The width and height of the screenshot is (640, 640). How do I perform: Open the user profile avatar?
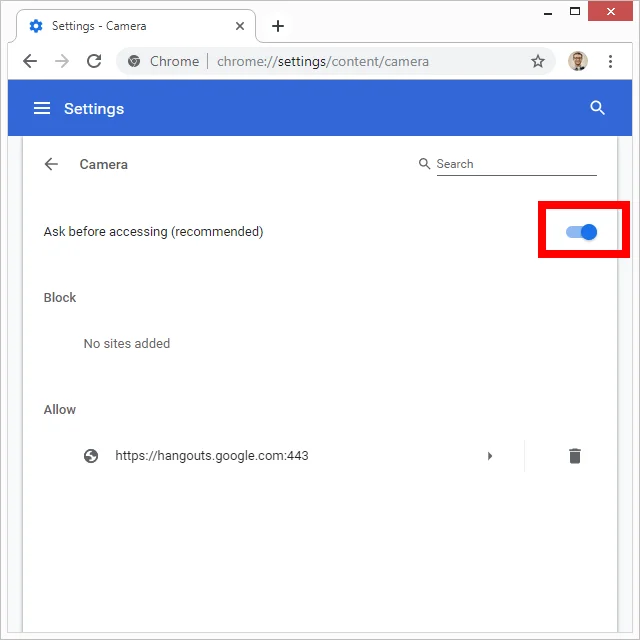[578, 61]
